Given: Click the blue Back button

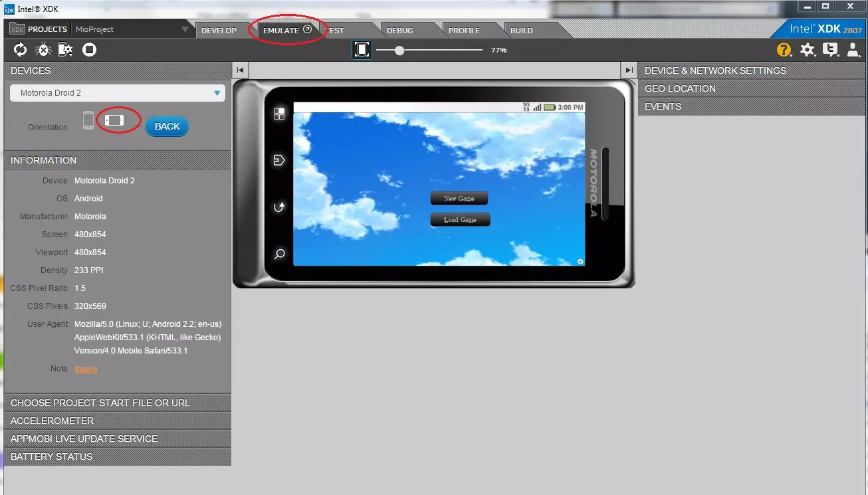Looking at the screenshot, I should click(x=167, y=126).
